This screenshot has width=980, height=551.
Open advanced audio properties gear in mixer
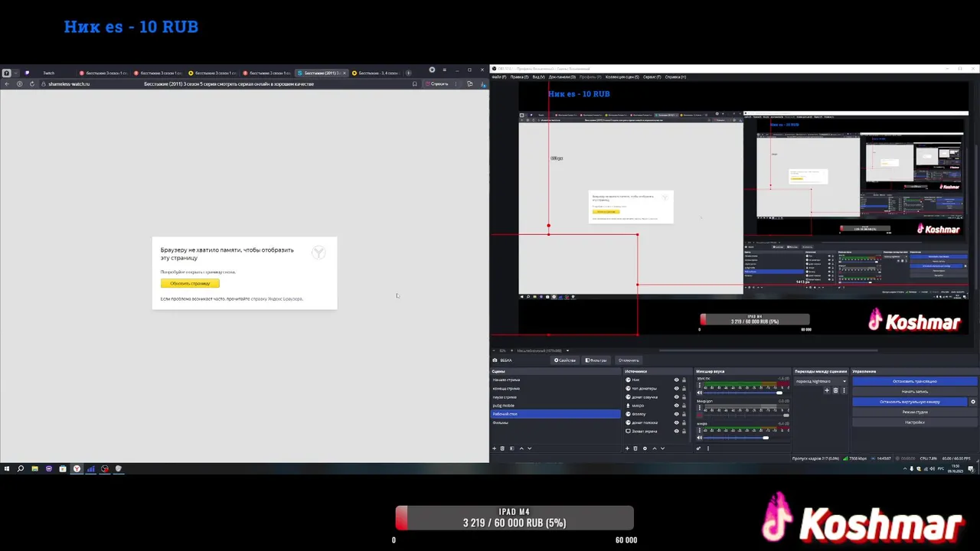(x=698, y=448)
